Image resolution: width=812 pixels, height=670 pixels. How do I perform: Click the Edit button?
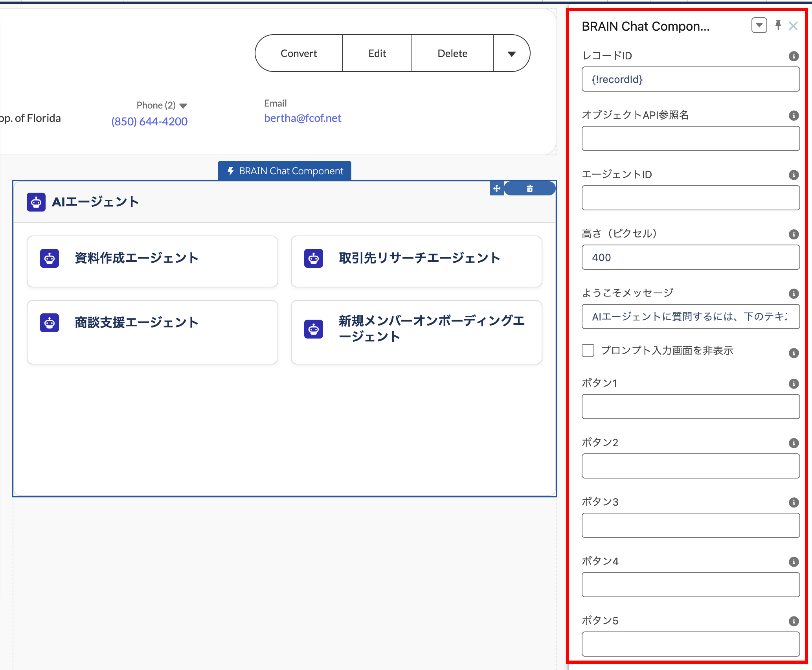377,53
